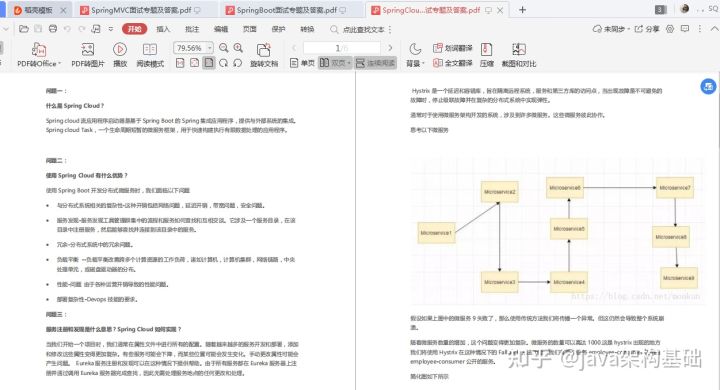The image size is (720, 390).
Task: Select the actual size page icon
Action: tap(180, 63)
